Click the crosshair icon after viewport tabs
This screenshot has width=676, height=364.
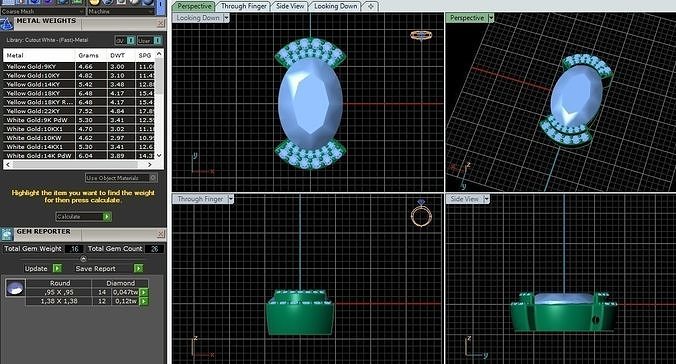370,6
